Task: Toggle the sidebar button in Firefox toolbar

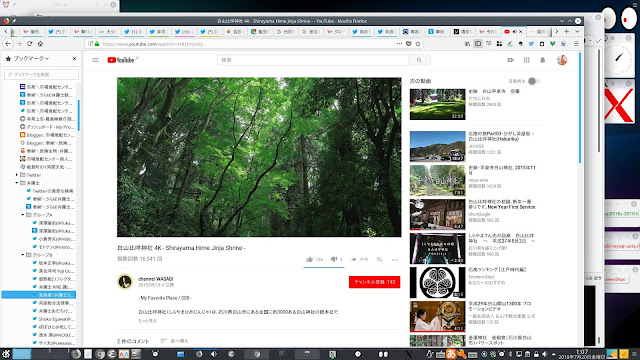Action: coord(478,44)
